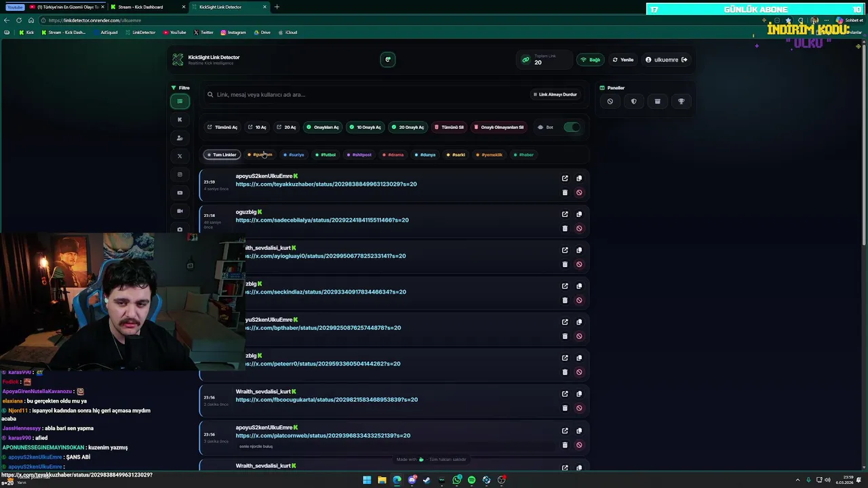Screen dimensions: 868x488
Task: Show Tüm Linkler category
Action: [x=222, y=155]
